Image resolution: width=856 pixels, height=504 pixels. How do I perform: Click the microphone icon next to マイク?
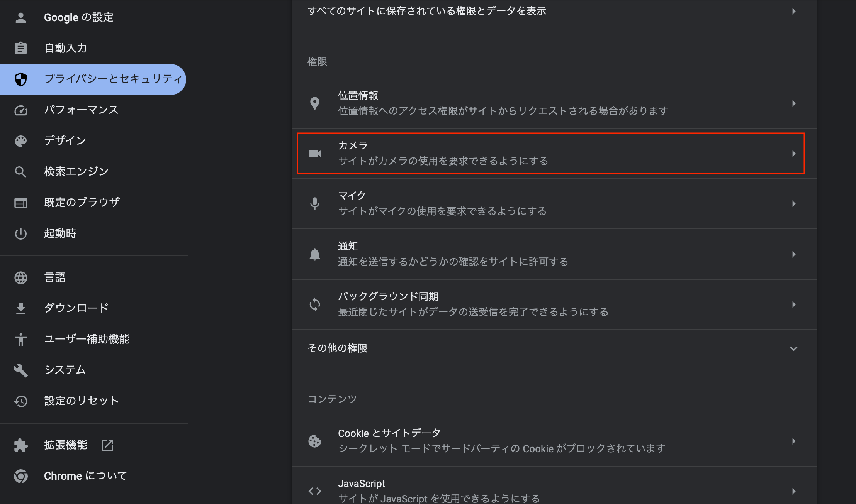(315, 203)
